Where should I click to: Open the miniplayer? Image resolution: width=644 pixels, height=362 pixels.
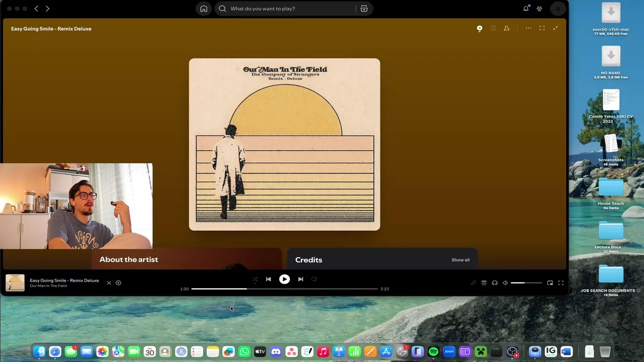(x=550, y=283)
